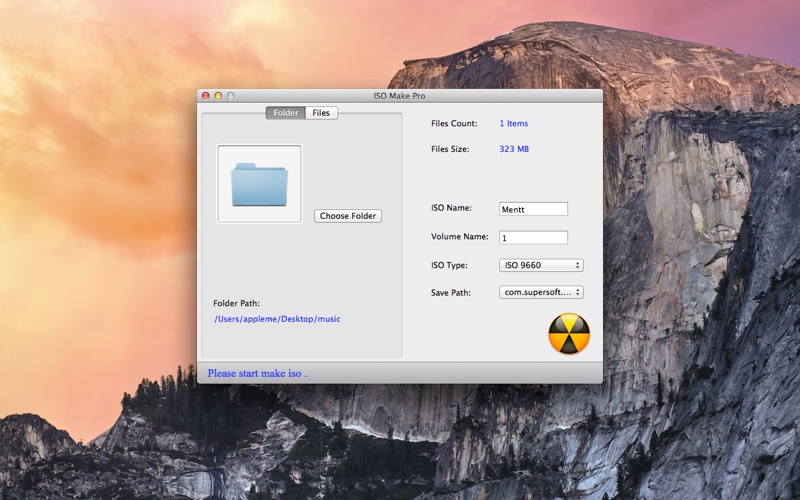
Task: Click the 'ISO Type:' label
Action: click(449, 265)
